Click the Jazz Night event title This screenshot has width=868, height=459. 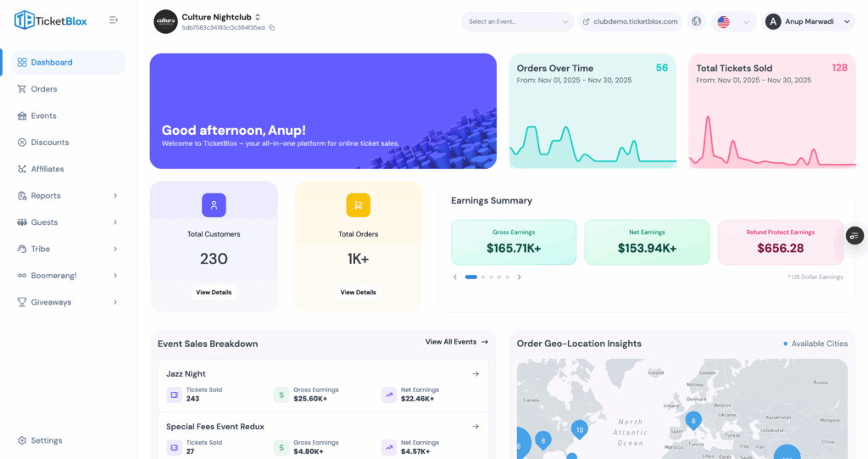(186, 373)
